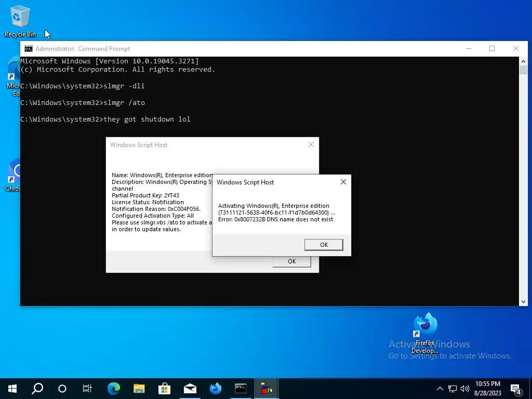Click 'Notification Reason: 0xC004F056' text

point(156,209)
